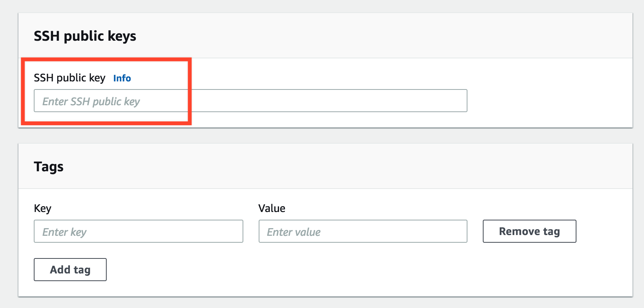Click the SSH public key field label
Screen dimensions: 644x308
coord(69,78)
